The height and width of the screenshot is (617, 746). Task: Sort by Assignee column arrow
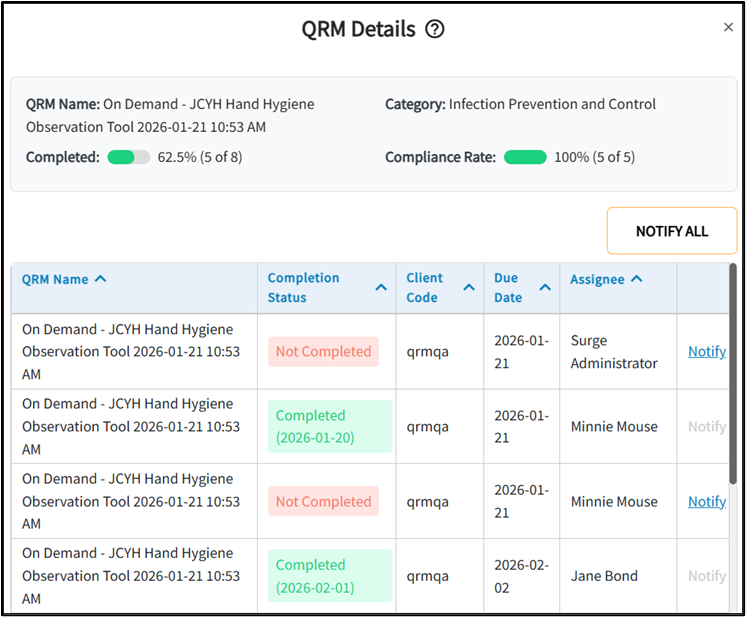click(x=637, y=279)
